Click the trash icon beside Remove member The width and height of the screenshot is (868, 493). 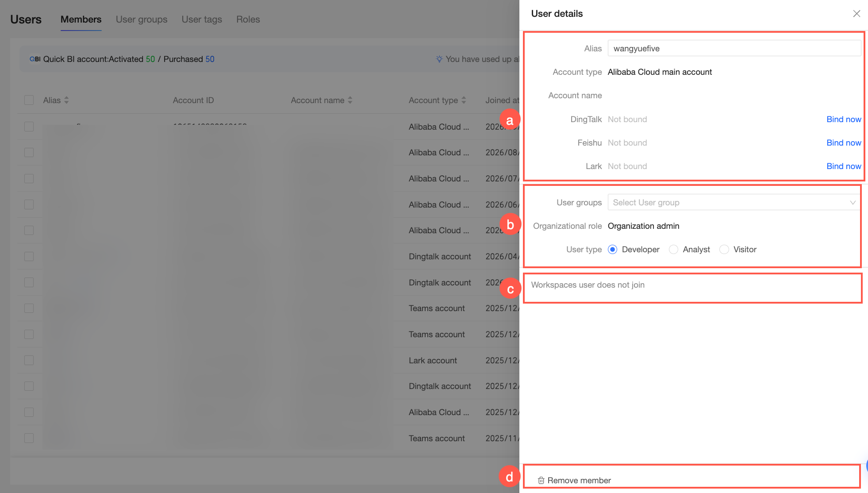541,480
